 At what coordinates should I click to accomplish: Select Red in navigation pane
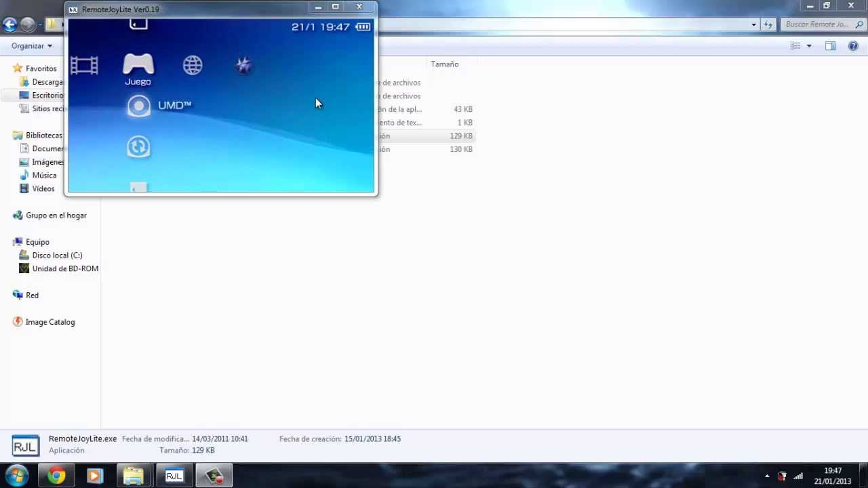[32, 296]
